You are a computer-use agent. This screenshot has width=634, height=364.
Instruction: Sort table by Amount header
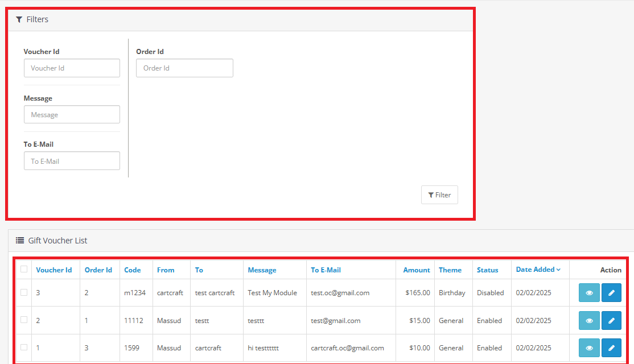(417, 270)
